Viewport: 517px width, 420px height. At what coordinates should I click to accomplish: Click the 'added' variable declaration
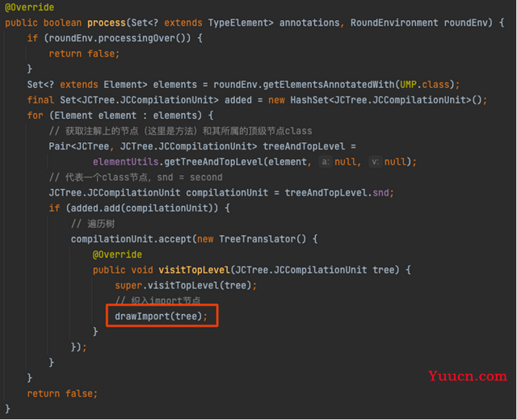[238, 100]
